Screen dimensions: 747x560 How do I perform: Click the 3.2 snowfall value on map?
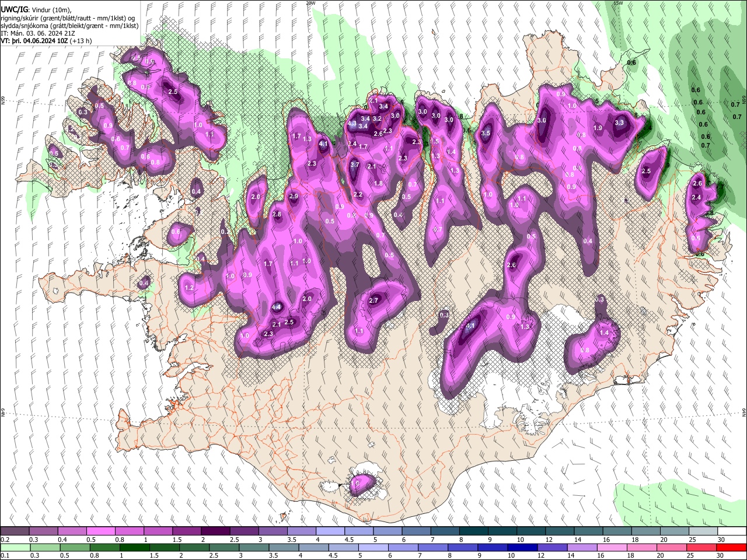pyautogui.click(x=377, y=118)
